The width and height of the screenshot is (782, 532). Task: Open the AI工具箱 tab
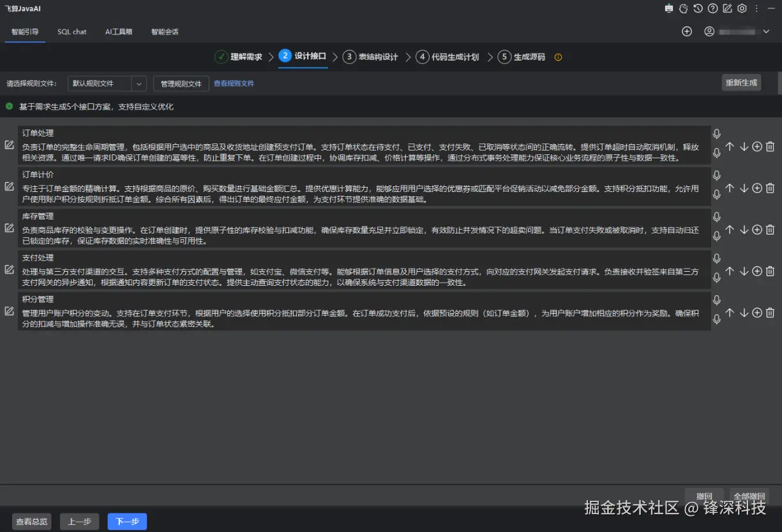[119, 31]
